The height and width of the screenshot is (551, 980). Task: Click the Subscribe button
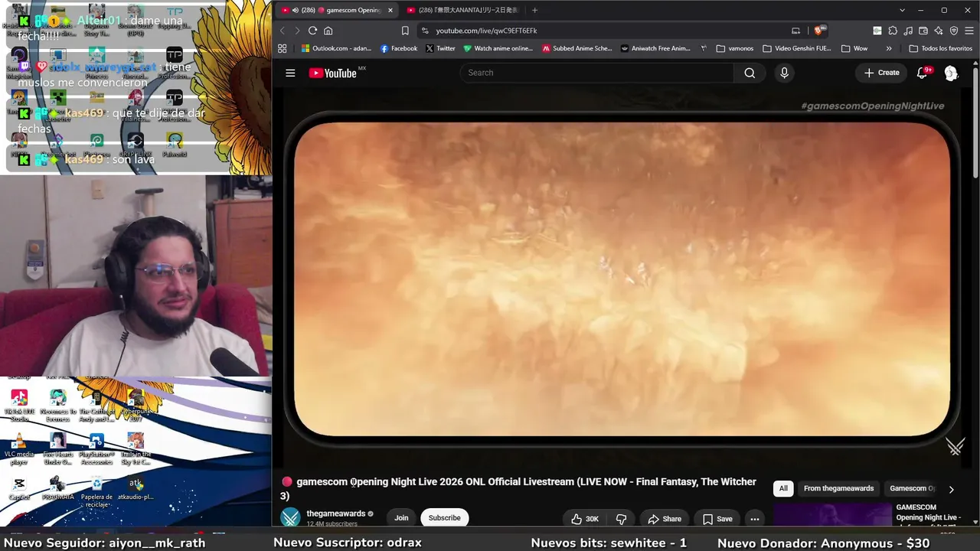point(444,518)
